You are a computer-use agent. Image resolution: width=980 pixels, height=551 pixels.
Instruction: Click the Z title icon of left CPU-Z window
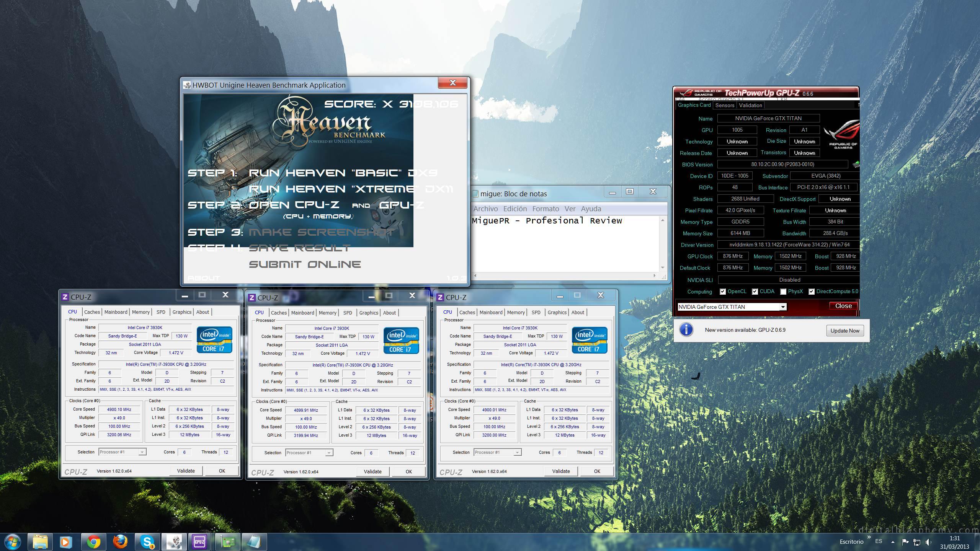[x=65, y=297]
